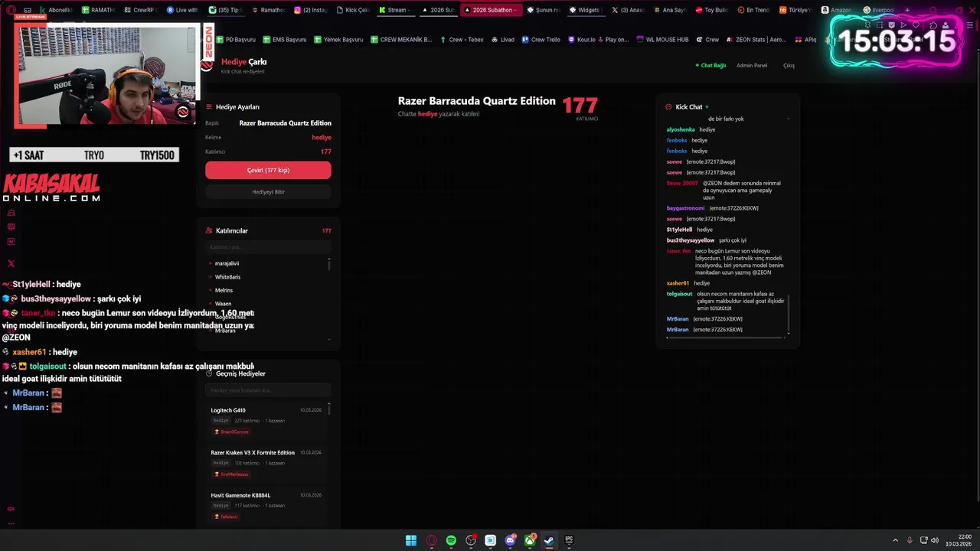Open the EMS Başvuru bookmark

click(x=285, y=39)
